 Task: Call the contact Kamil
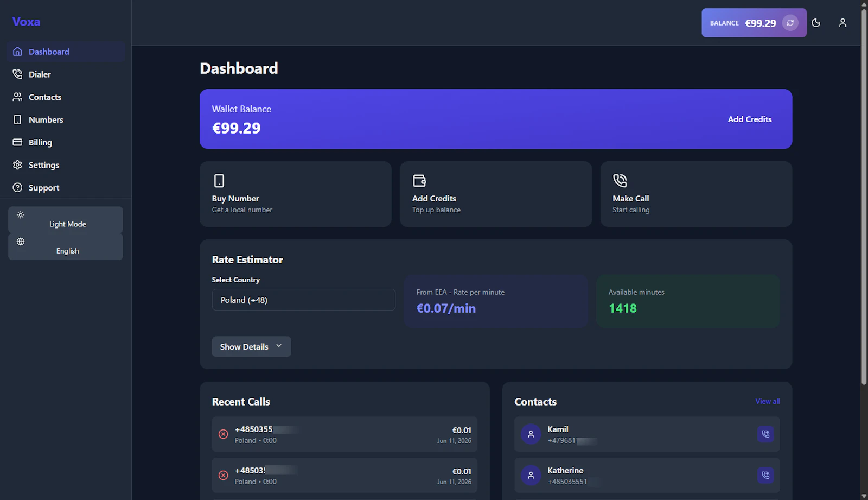tap(765, 434)
